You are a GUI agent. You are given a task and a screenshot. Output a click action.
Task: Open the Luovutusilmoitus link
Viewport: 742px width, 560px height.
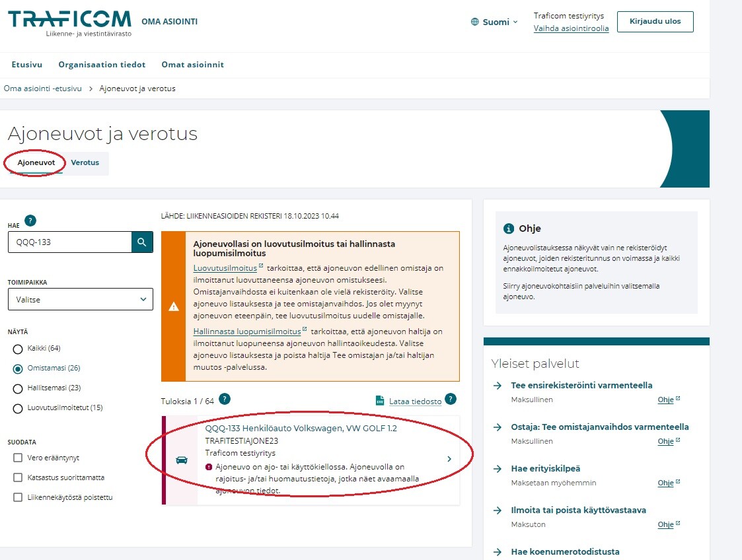225,268
